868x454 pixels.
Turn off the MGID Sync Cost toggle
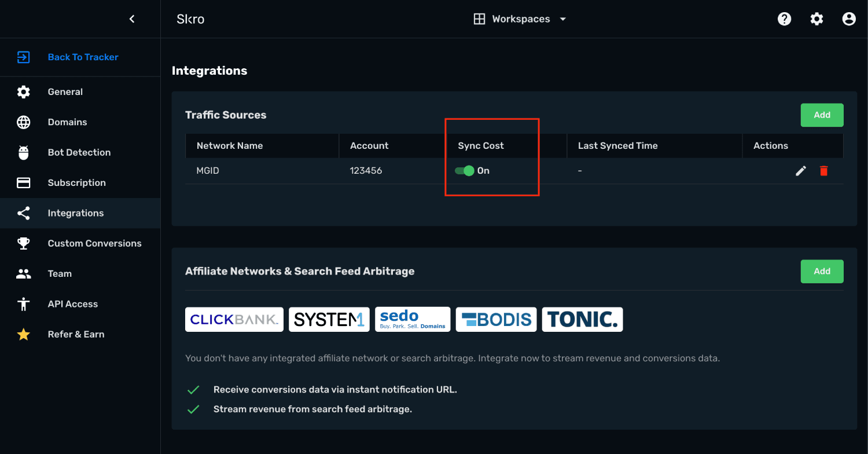pyautogui.click(x=464, y=171)
